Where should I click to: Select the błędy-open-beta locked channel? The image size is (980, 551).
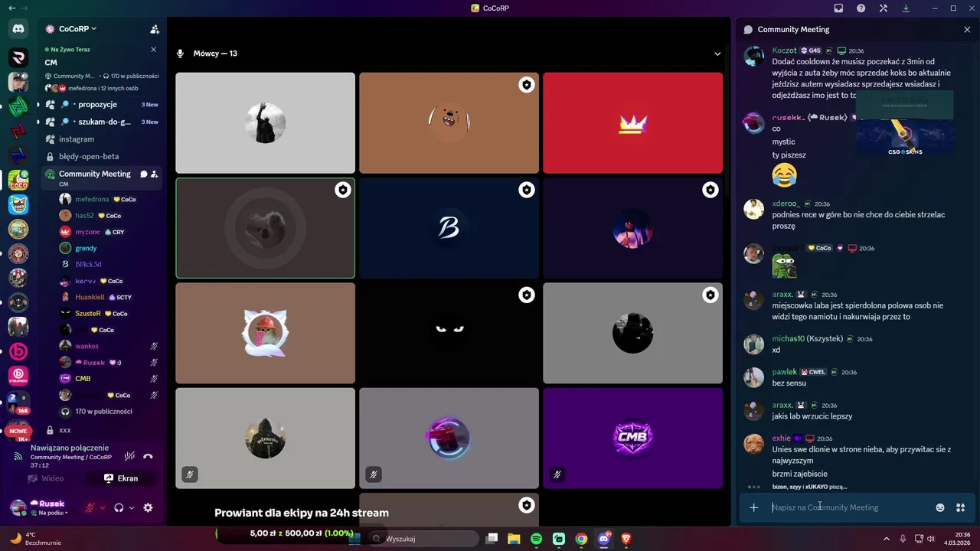pyautogui.click(x=102, y=156)
